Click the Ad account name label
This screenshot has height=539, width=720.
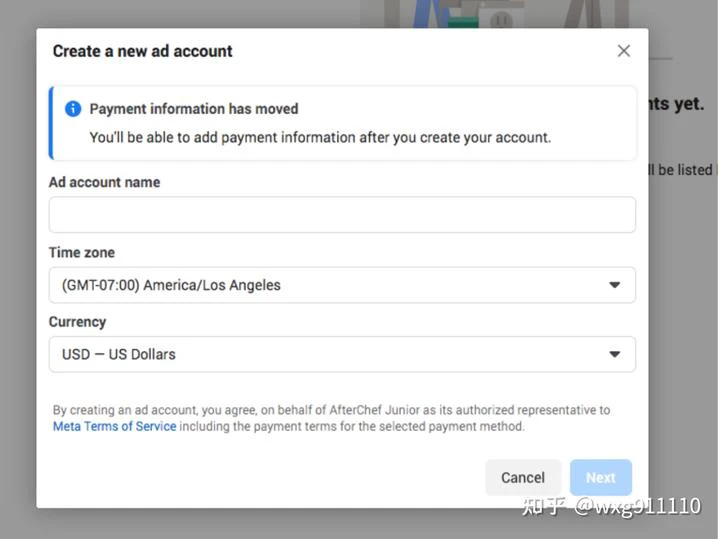tap(105, 182)
